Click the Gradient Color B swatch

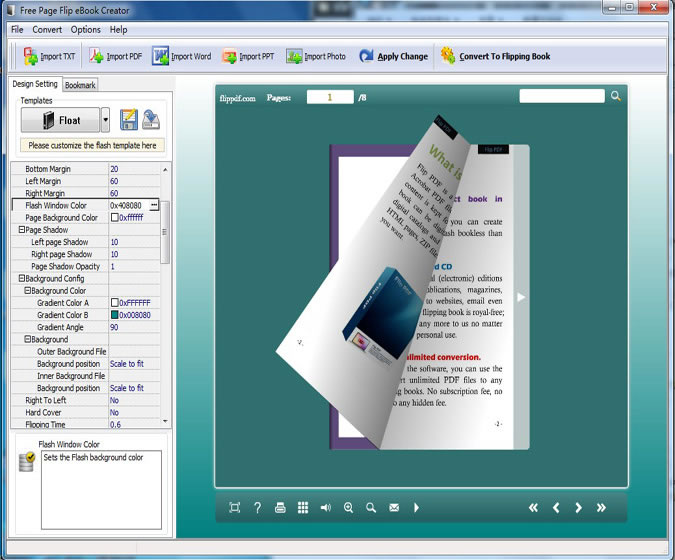coord(115,315)
